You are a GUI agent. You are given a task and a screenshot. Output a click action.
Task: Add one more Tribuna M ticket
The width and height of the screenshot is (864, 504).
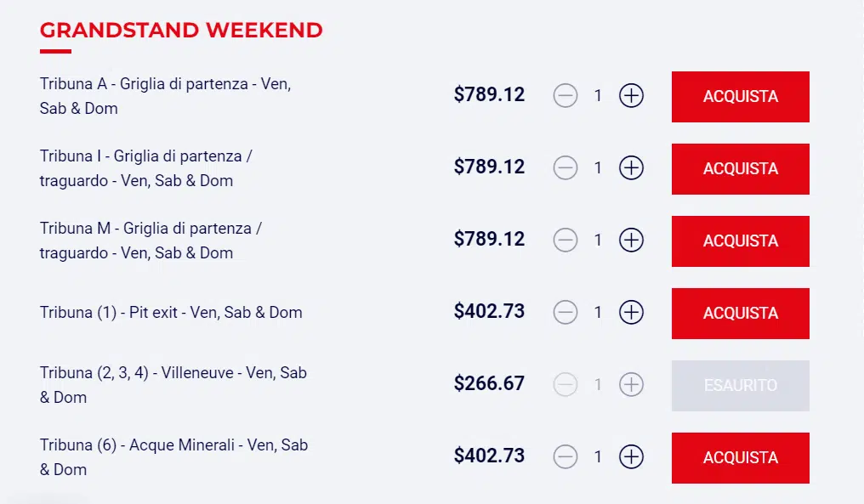631,241
